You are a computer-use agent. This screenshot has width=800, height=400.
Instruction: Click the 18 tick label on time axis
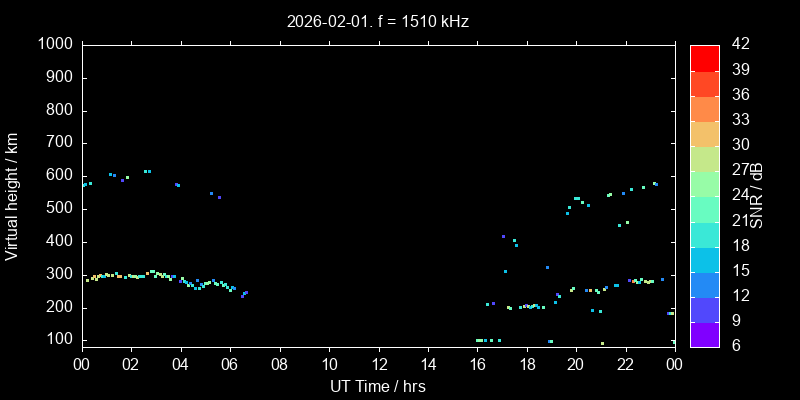pos(526,365)
